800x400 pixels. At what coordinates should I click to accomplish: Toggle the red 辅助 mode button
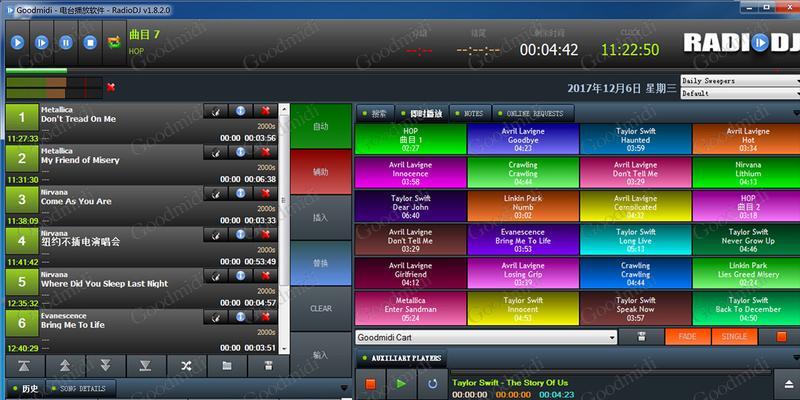click(x=321, y=172)
